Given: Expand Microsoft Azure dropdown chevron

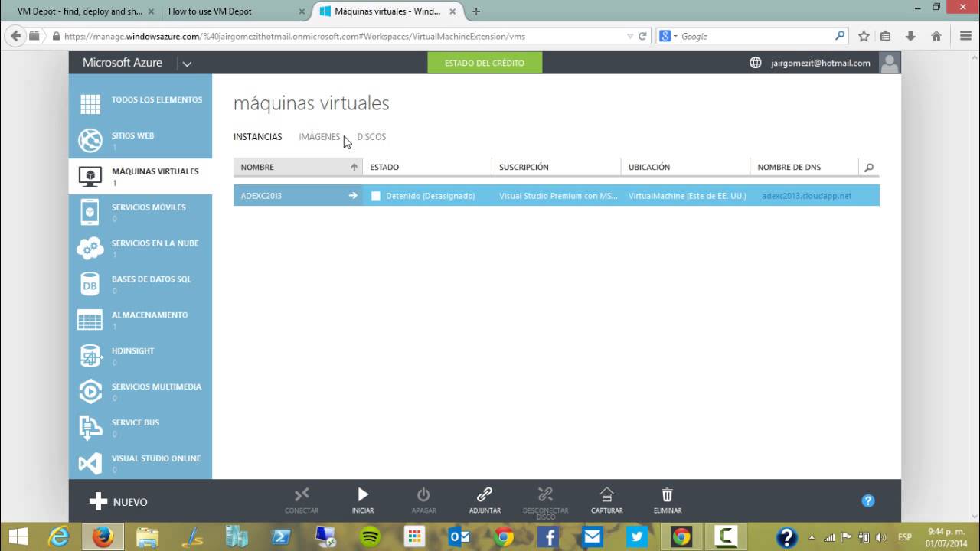Looking at the screenshot, I should [x=187, y=64].
